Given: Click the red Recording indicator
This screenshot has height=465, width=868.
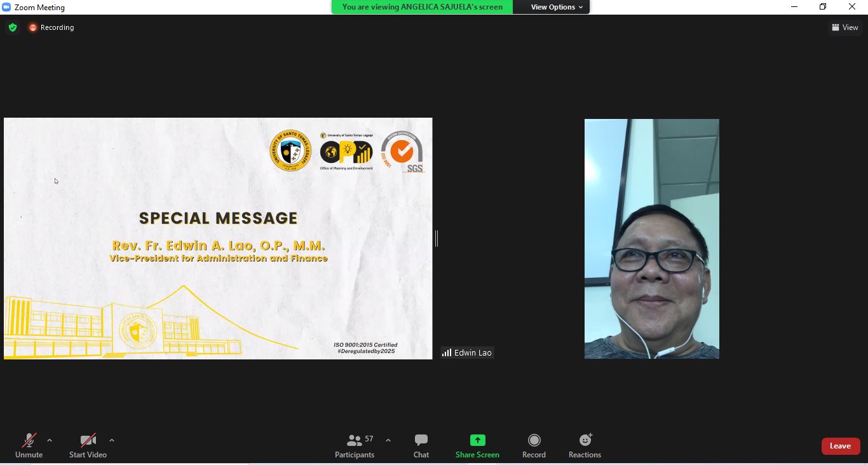Looking at the screenshot, I should point(51,27).
